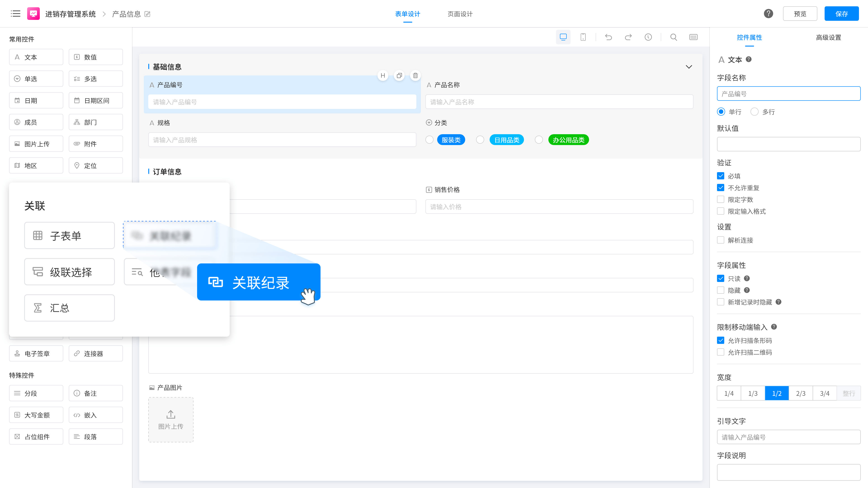Enable the 允许扫描二维码 checkbox

coord(721,352)
